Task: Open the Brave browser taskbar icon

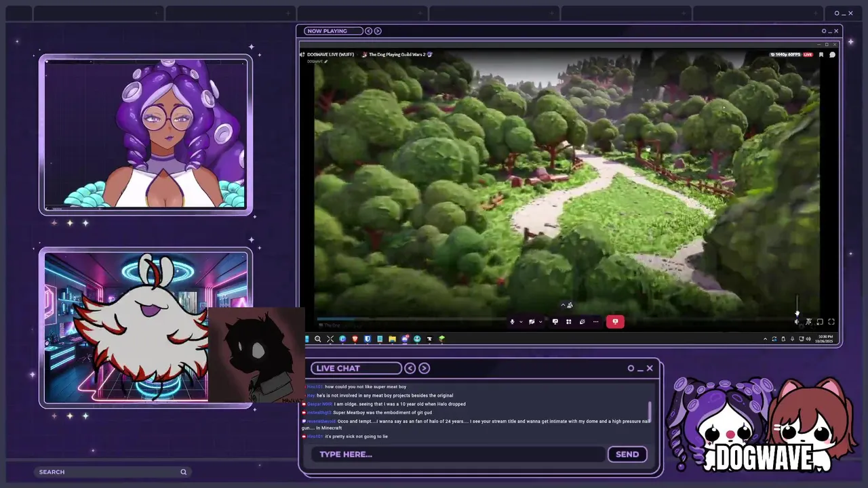Action: [x=355, y=339]
